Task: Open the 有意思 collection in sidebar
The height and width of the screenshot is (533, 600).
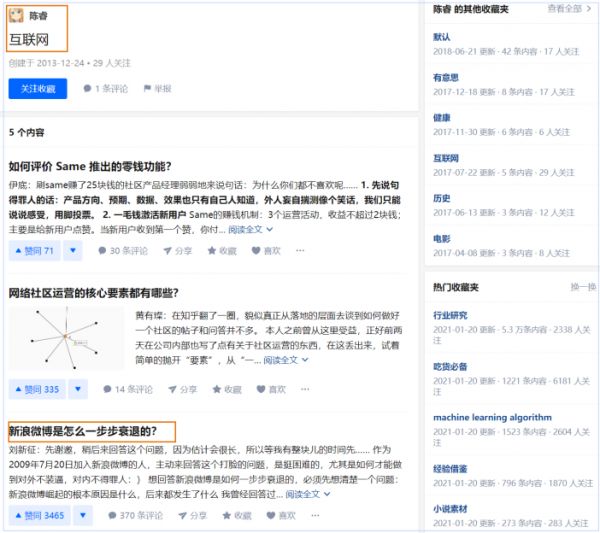Action: tap(446, 77)
